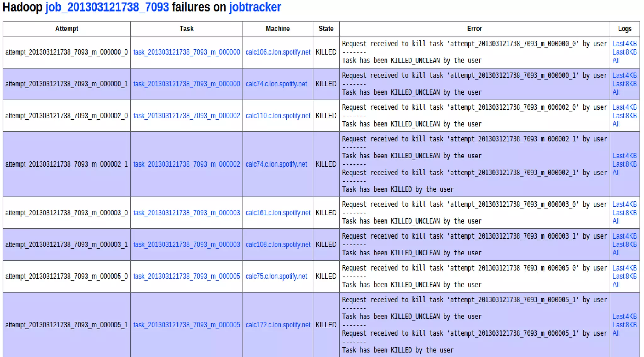Open All logs for attempt m_000003_1
Screen dimensions: 644x357
pos(616,253)
